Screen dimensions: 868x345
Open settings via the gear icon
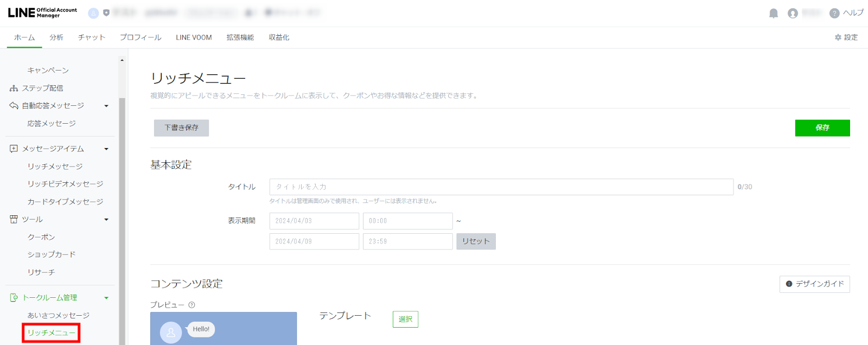pos(838,37)
